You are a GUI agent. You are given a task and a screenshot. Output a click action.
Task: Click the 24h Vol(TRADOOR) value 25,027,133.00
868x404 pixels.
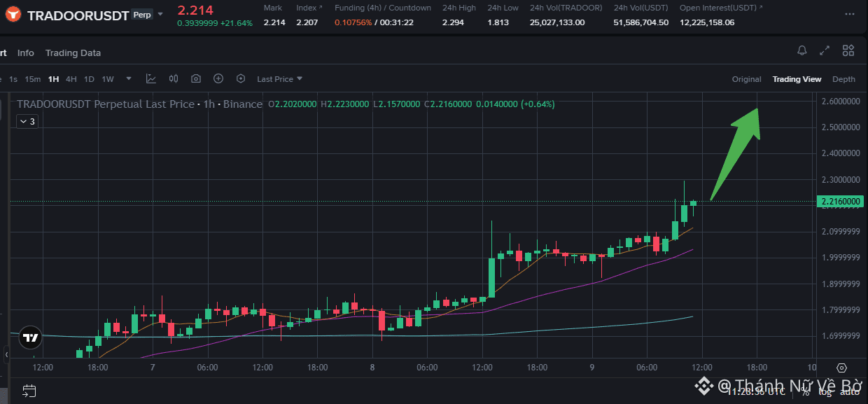(x=557, y=22)
